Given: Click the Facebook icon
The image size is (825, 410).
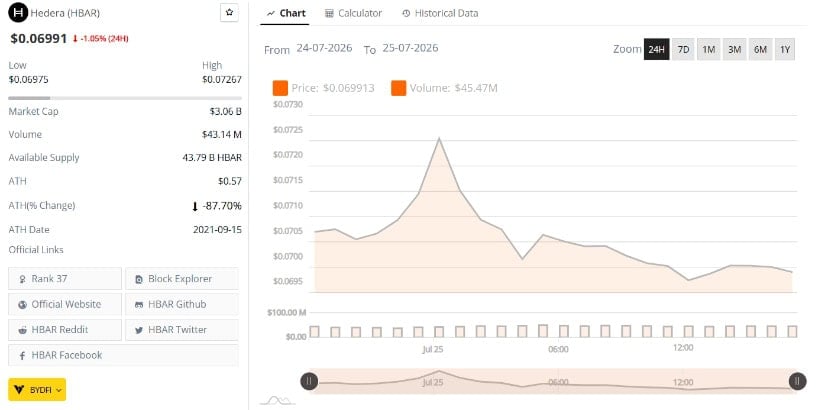Looking at the screenshot, I should click(23, 356).
